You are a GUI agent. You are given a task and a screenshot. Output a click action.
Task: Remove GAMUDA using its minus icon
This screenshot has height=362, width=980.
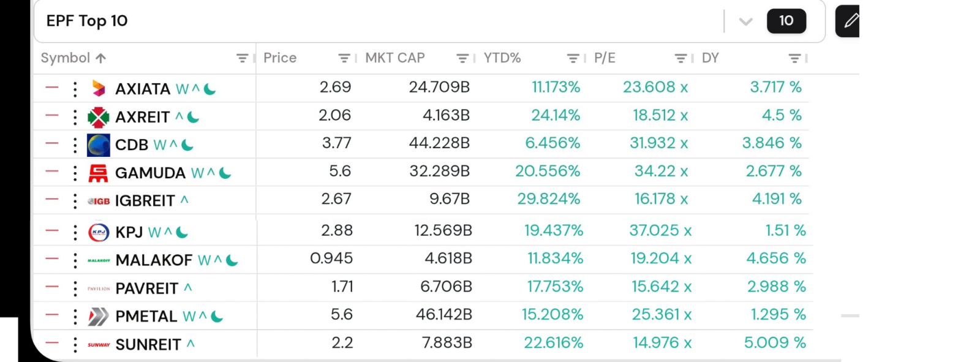point(52,172)
